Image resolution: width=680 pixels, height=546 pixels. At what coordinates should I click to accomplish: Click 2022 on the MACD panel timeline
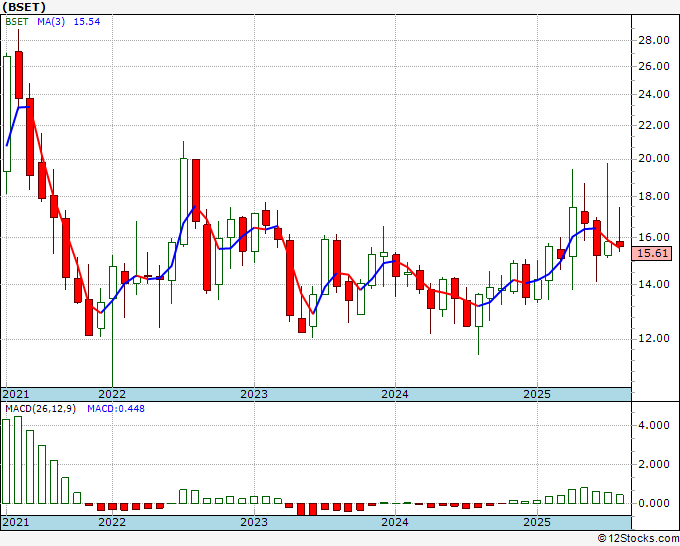pos(112,522)
